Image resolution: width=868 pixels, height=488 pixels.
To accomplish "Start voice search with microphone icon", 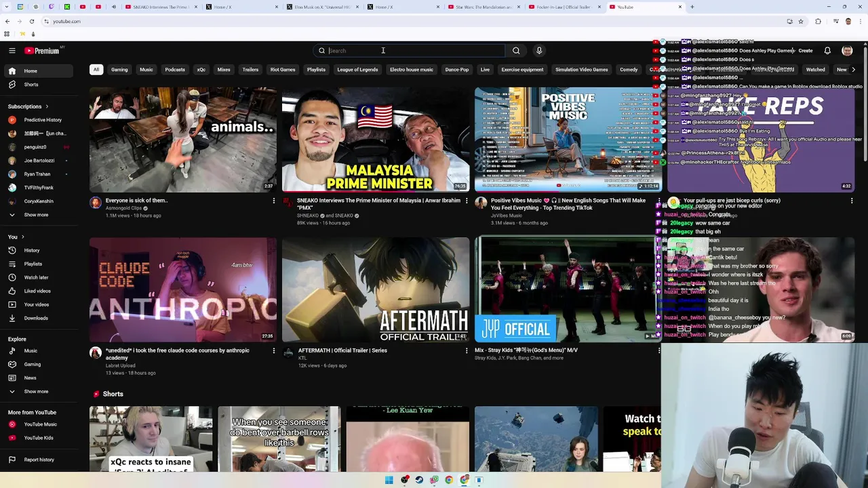I will (539, 51).
